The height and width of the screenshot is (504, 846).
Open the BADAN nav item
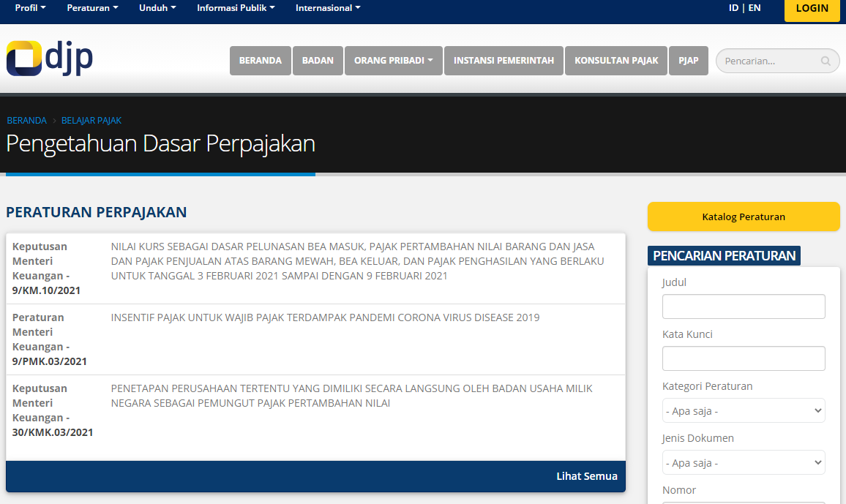[318, 61]
